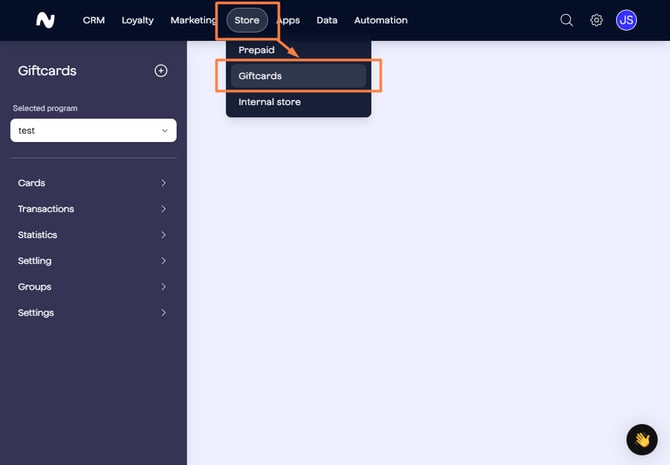Open the Loyalty menu

tap(137, 20)
